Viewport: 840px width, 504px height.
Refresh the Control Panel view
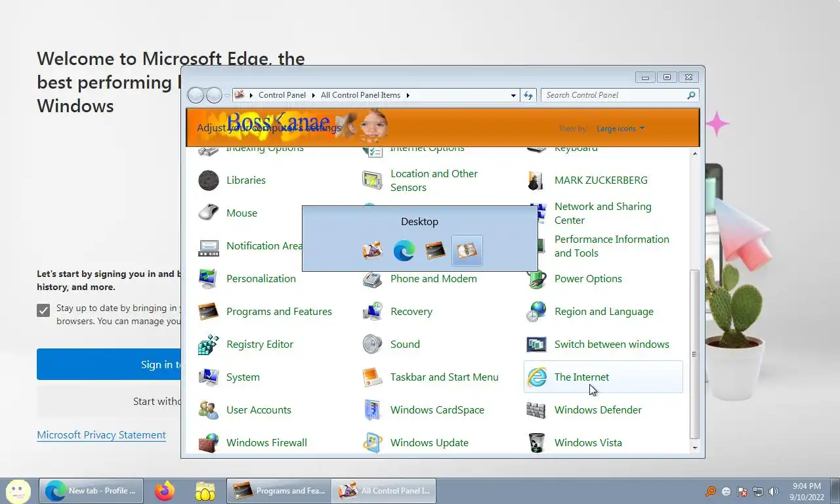click(x=529, y=95)
